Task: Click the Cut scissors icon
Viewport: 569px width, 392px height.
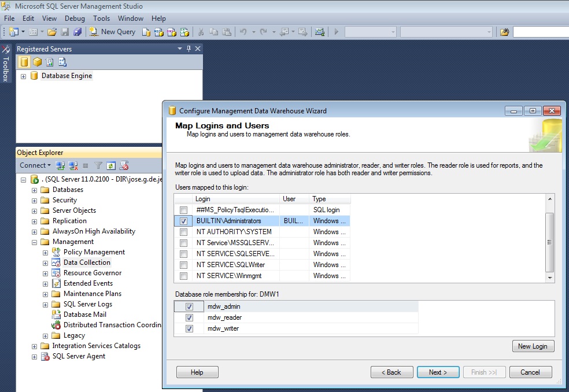Action: point(201,32)
